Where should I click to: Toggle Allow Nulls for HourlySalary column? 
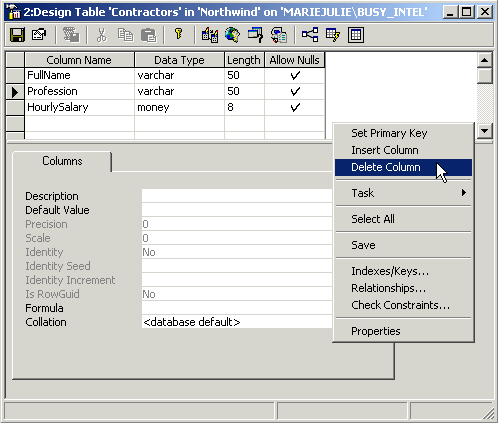tap(295, 107)
